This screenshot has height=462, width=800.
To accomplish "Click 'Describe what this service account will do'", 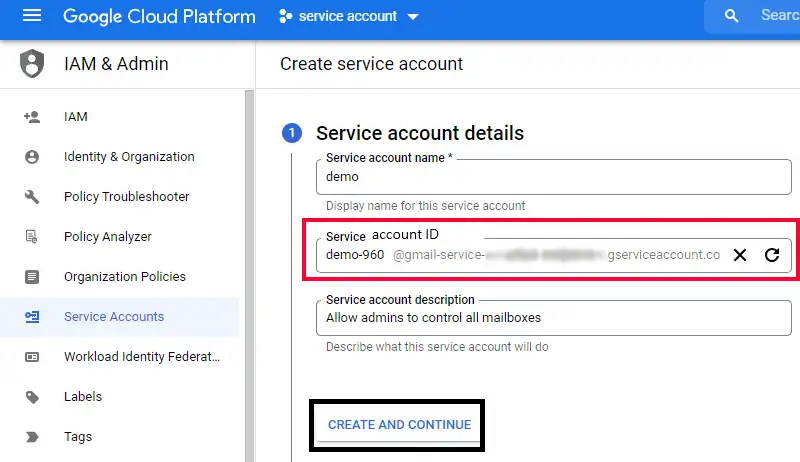I will (x=437, y=347).
